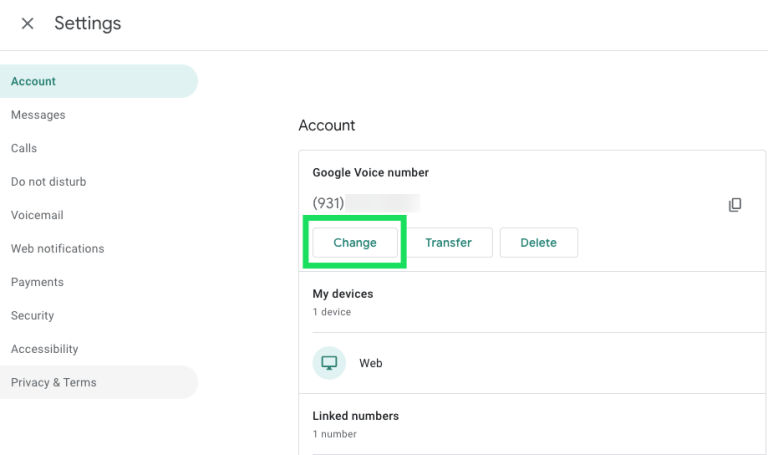Go to Web notifications settings

point(99,248)
